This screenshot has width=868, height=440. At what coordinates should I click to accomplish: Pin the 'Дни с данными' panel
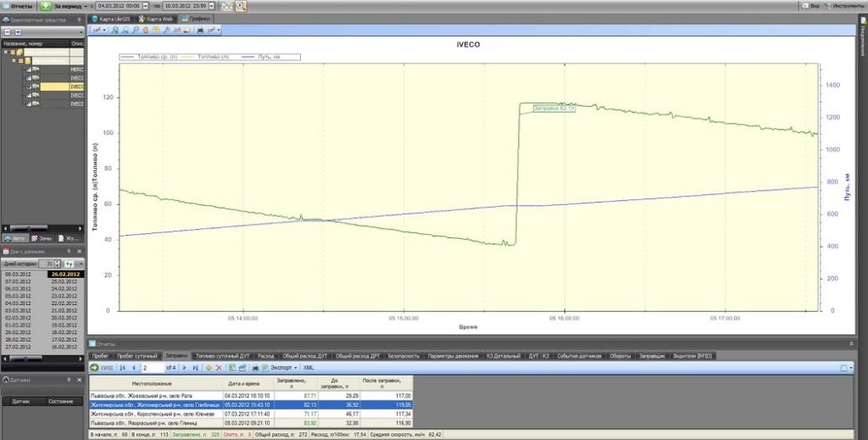pos(70,251)
